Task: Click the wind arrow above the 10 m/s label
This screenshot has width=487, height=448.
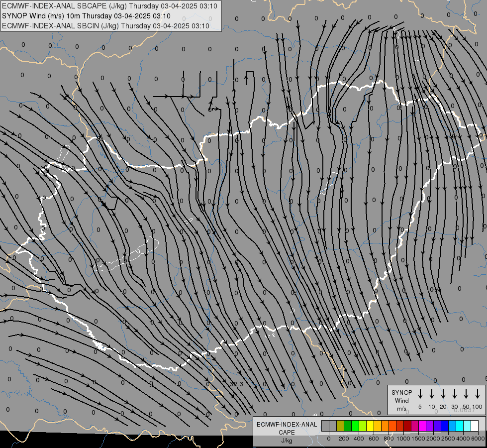Action: pyautogui.click(x=432, y=394)
